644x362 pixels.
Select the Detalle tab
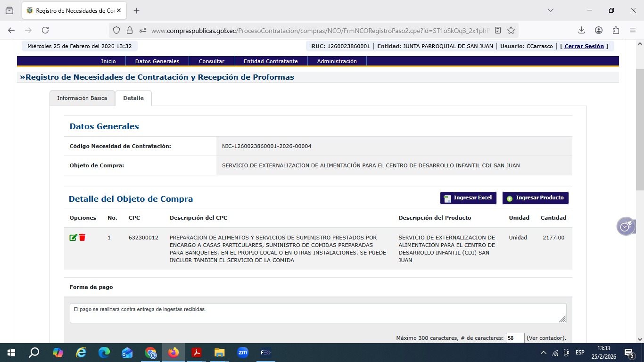(x=133, y=98)
